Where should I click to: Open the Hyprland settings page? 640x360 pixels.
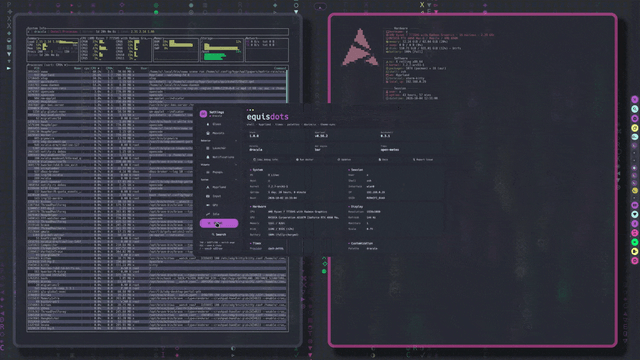coord(219,187)
